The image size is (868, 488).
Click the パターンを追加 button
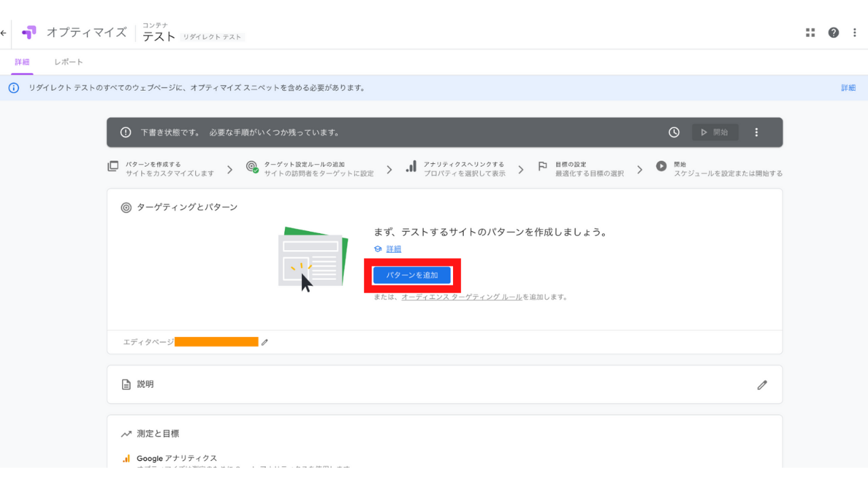(412, 275)
